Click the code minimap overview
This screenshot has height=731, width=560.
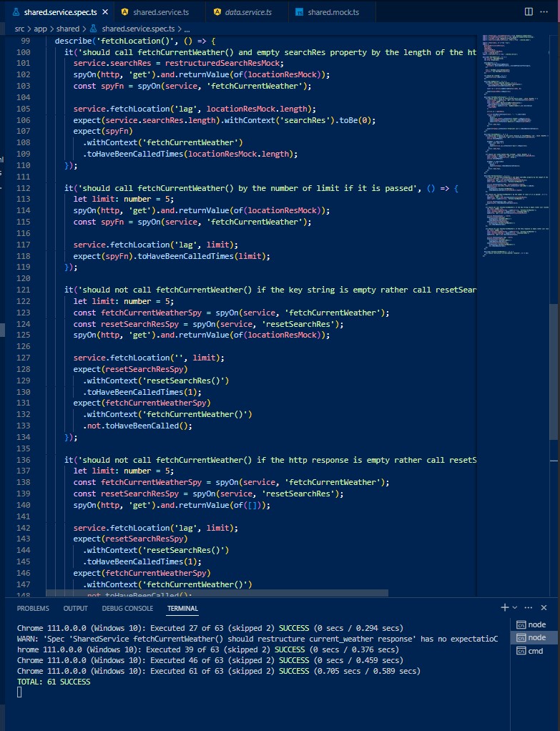pyautogui.click(x=515, y=144)
